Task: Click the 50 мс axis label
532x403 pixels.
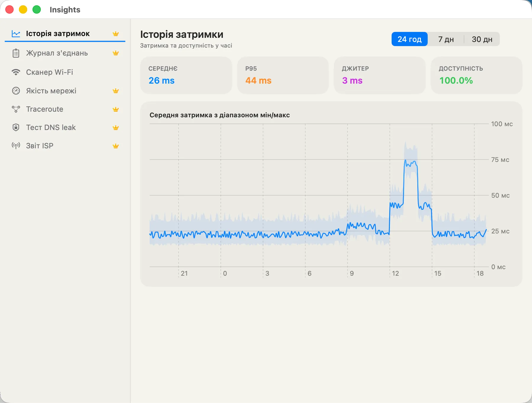Action: (x=500, y=195)
